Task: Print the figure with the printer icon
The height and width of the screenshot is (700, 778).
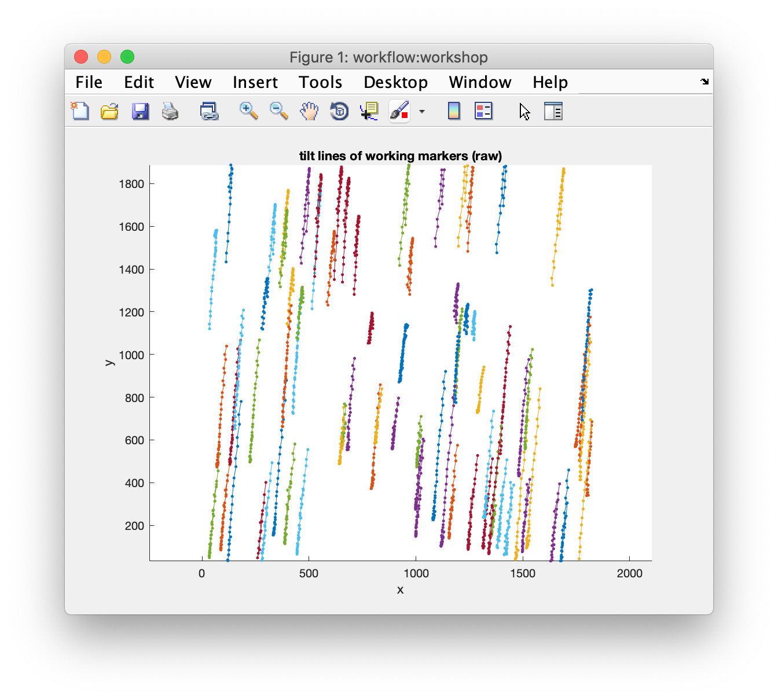Action: click(170, 110)
